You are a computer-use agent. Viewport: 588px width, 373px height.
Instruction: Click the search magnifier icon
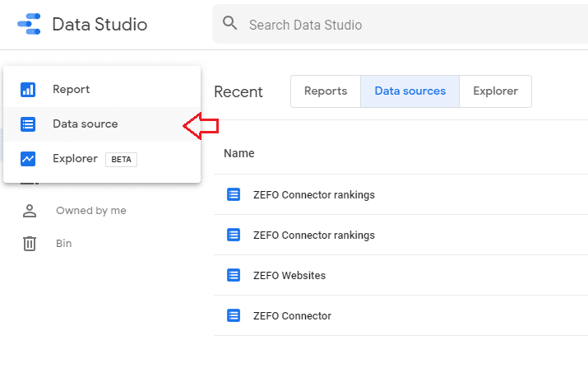click(230, 23)
